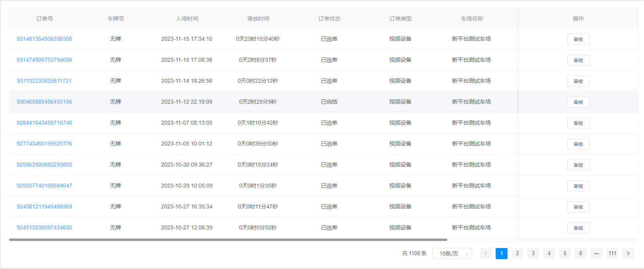
Task: Click 审核 for order 931481354506338306
Action: (578, 39)
